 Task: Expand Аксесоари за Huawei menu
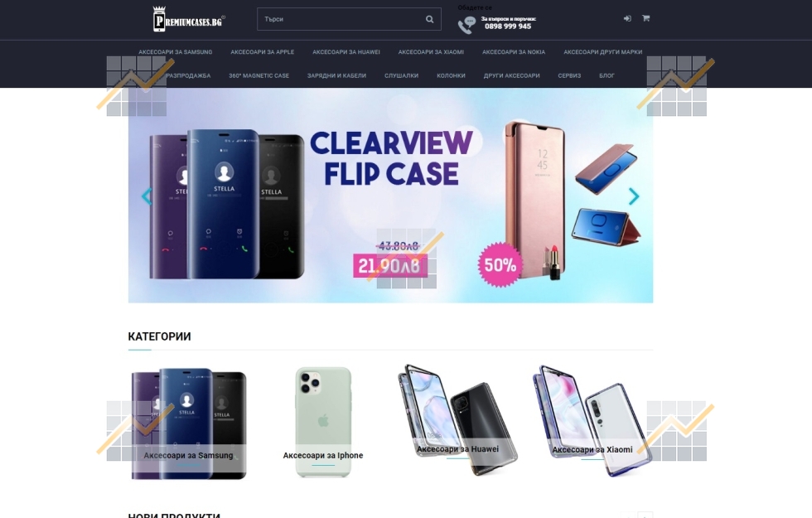[x=346, y=51]
